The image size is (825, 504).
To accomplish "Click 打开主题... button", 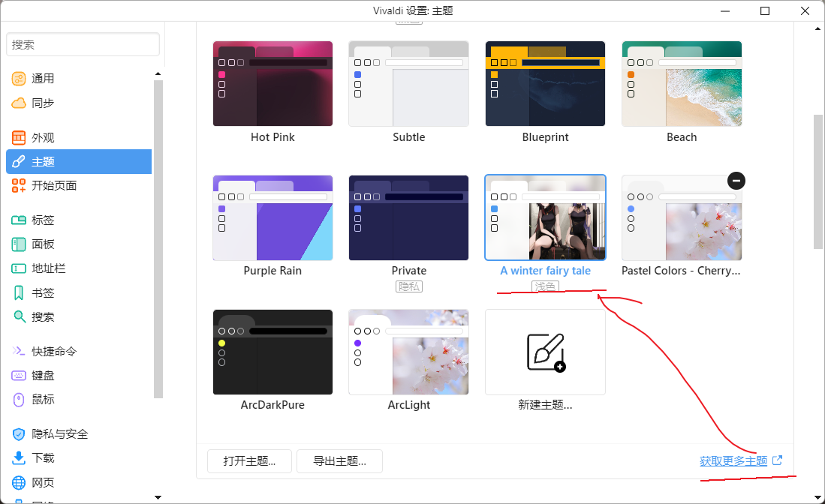I will (x=249, y=461).
